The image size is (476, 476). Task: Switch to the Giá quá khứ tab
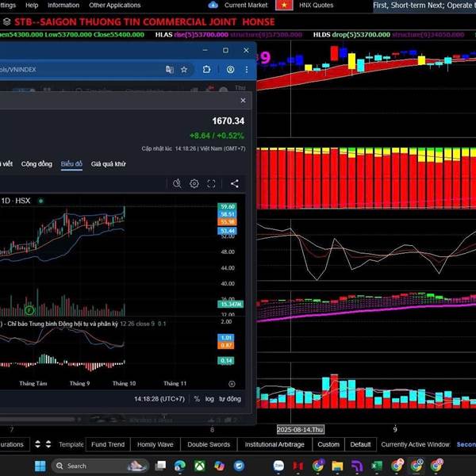(109, 164)
